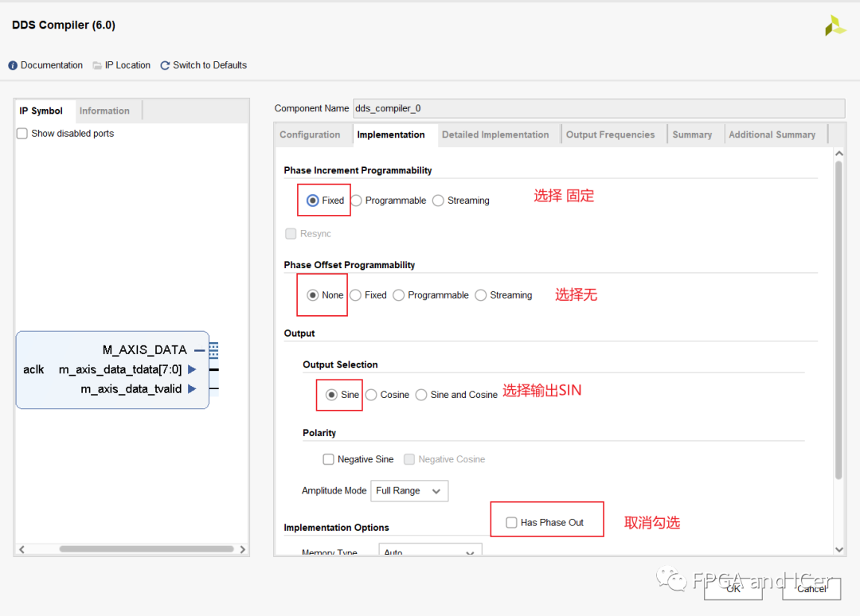
Task: Select Cosine output selection
Action: pos(371,395)
